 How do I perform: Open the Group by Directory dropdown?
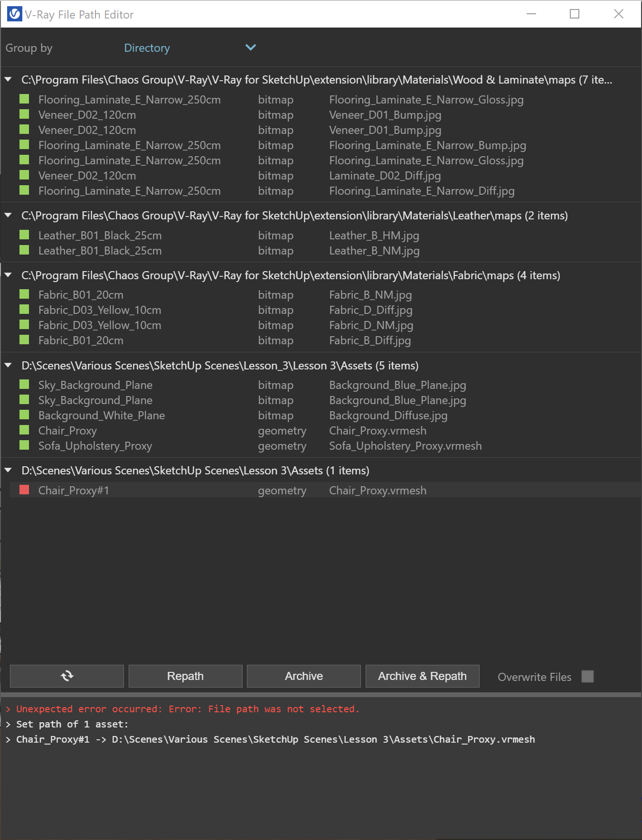tap(189, 47)
